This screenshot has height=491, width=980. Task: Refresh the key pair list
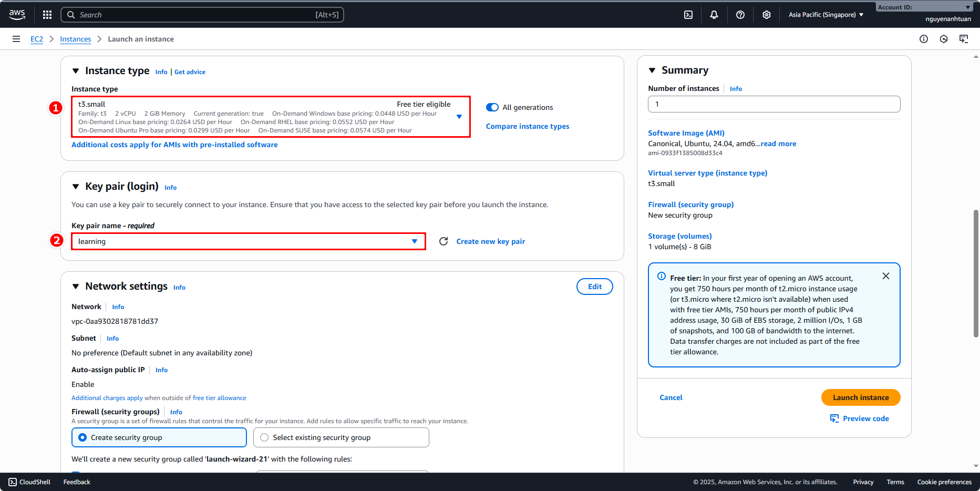click(x=443, y=241)
